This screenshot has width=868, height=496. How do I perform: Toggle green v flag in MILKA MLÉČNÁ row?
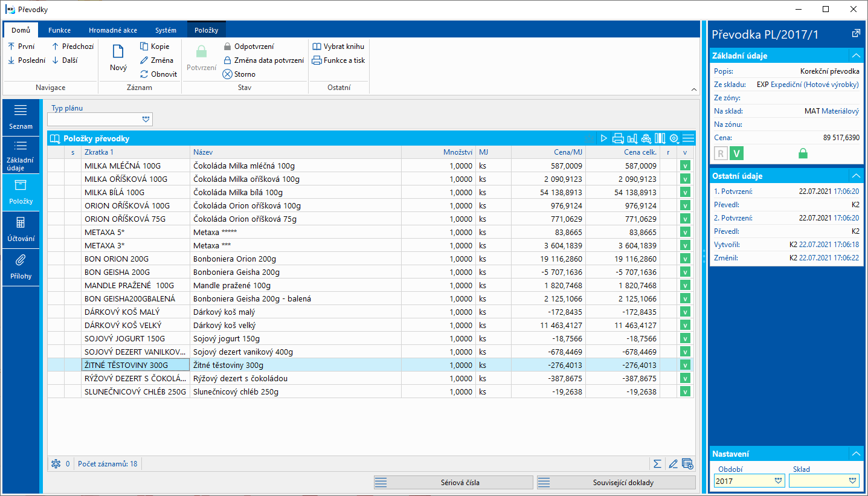pos(686,166)
